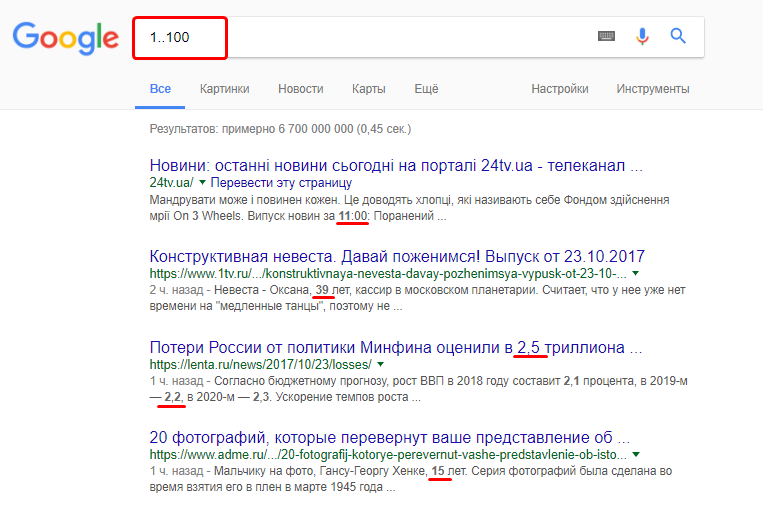This screenshot has width=763, height=512.
Task: Expand dropdown arrow beside 1tv.ru URL
Action: pos(636,273)
